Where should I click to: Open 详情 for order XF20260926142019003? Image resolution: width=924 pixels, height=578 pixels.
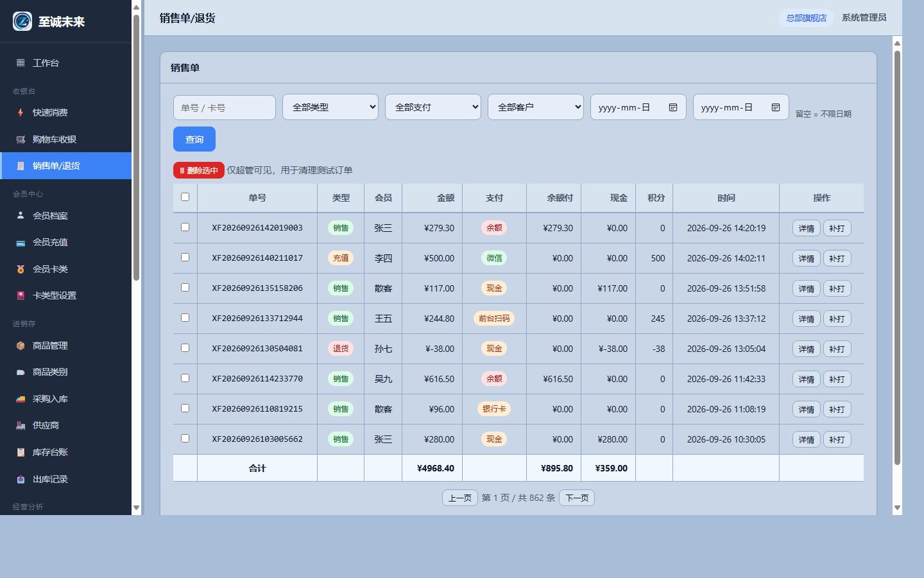pos(807,228)
